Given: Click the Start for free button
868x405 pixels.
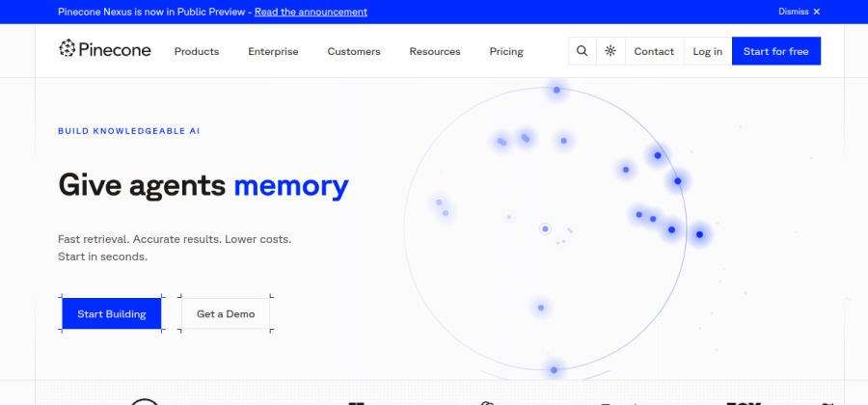Looking at the screenshot, I should (x=776, y=51).
